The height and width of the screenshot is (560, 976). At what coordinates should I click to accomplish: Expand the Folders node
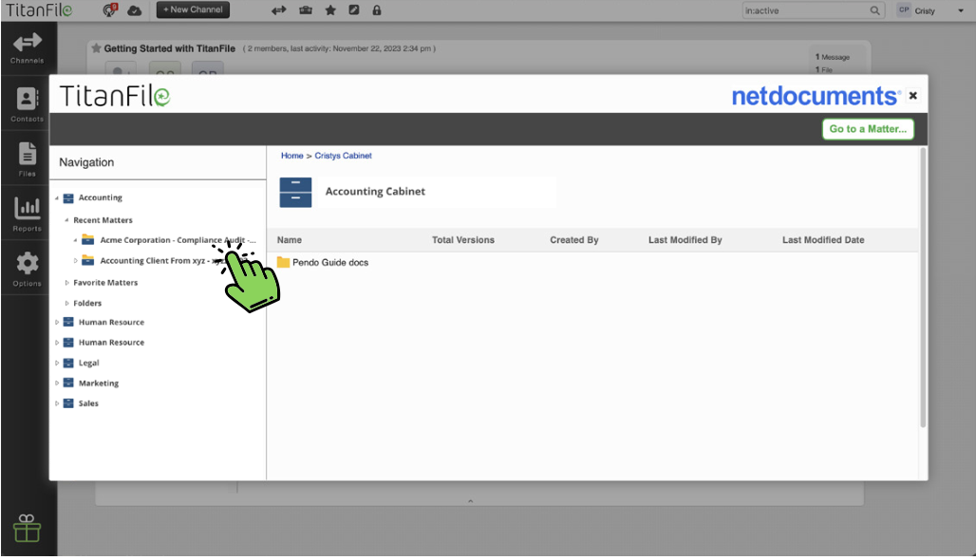click(66, 303)
